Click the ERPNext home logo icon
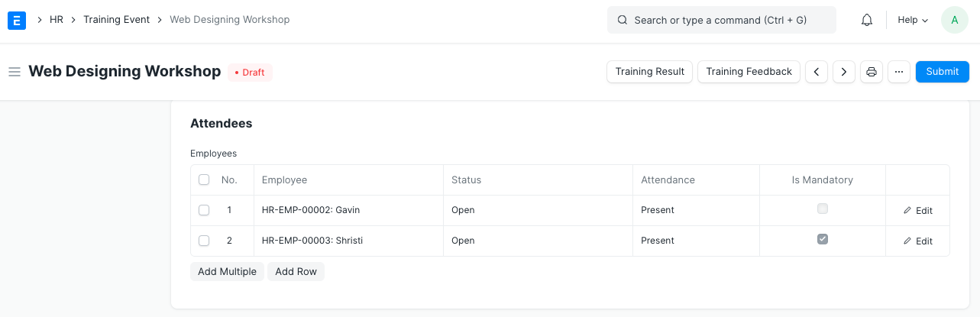Screen dimensions: 980x317 coord(17,20)
